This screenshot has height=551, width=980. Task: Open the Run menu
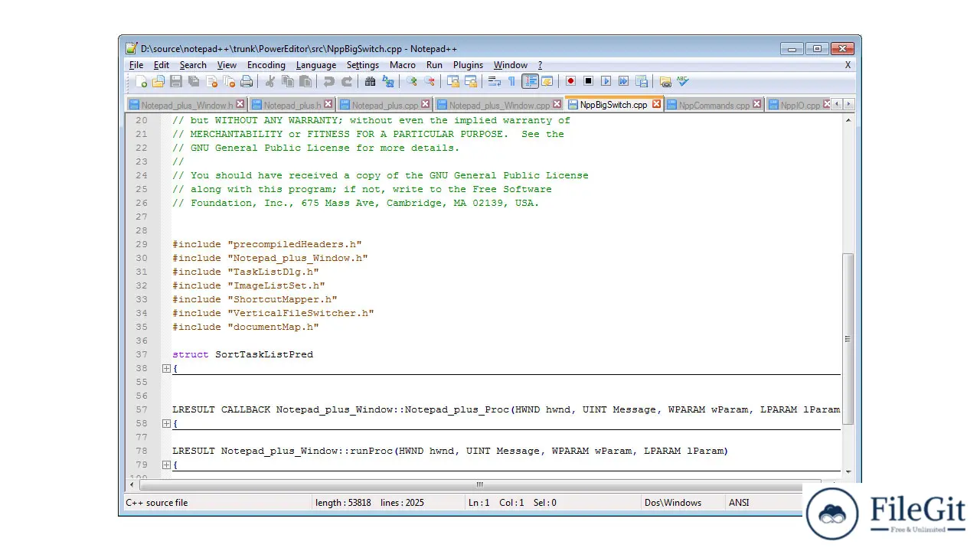(x=434, y=65)
